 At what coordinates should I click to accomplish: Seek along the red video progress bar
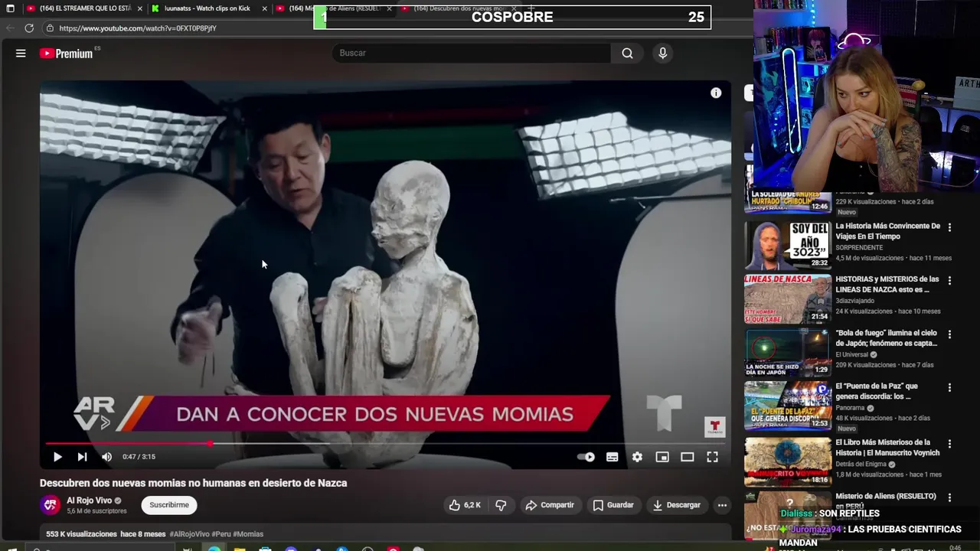tap(385, 443)
